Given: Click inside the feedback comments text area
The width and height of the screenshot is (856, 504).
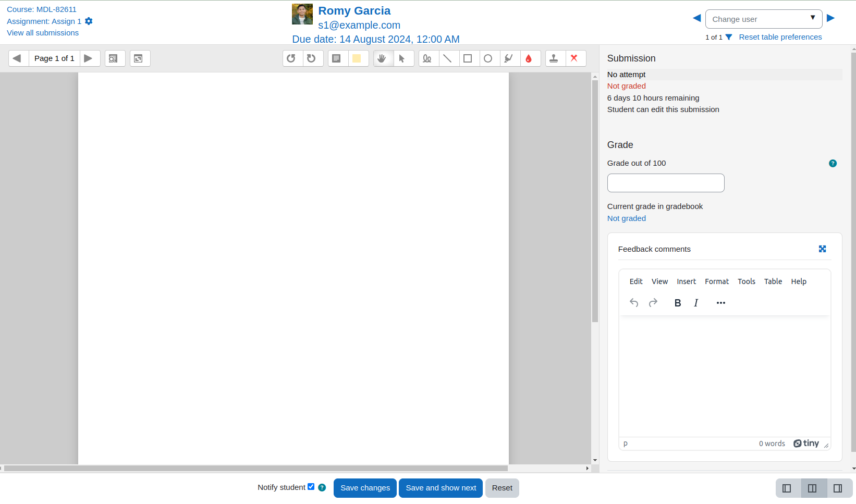Looking at the screenshot, I should point(725,376).
